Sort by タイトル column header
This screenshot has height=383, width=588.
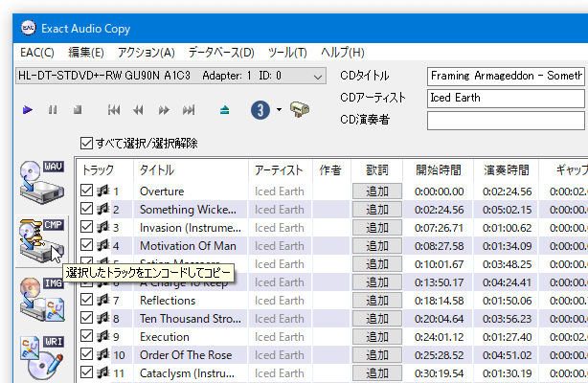click(x=191, y=170)
